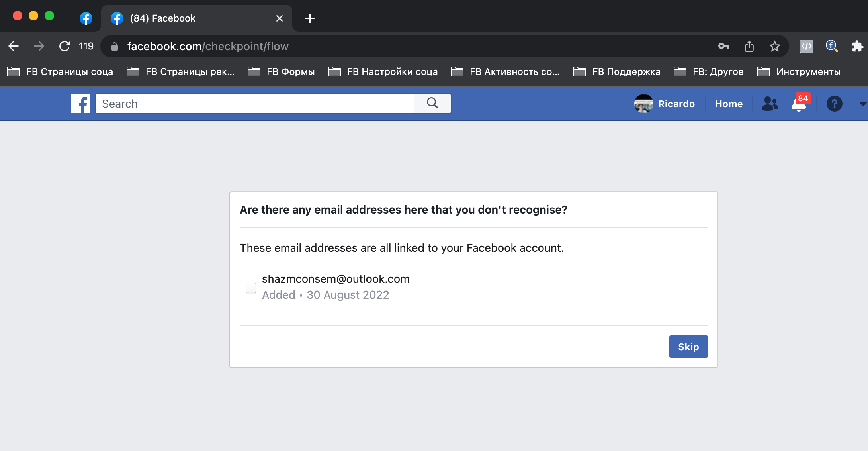Open the Extensions puzzle piece menu

pos(857,46)
